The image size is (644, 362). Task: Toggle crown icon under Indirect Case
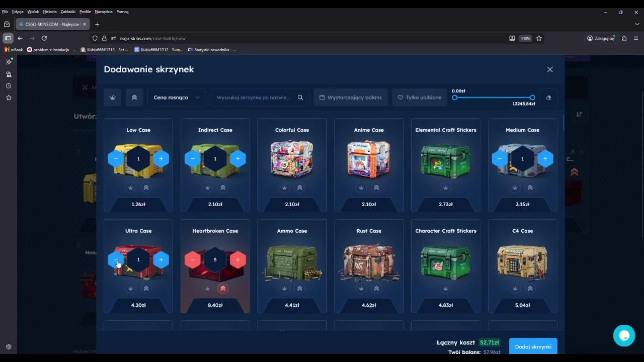(207, 188)
